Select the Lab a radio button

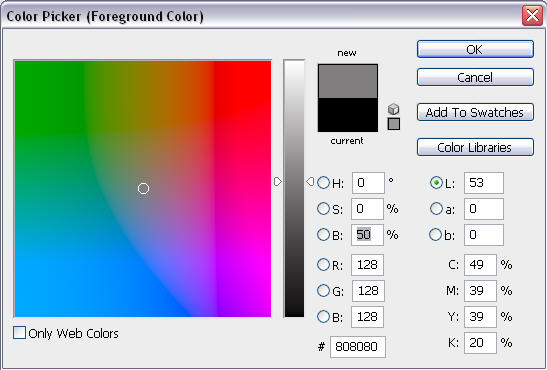coord(436,209)
